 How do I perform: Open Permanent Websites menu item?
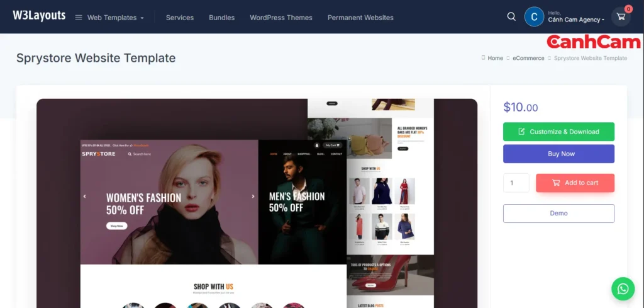[x=360, y=18]
